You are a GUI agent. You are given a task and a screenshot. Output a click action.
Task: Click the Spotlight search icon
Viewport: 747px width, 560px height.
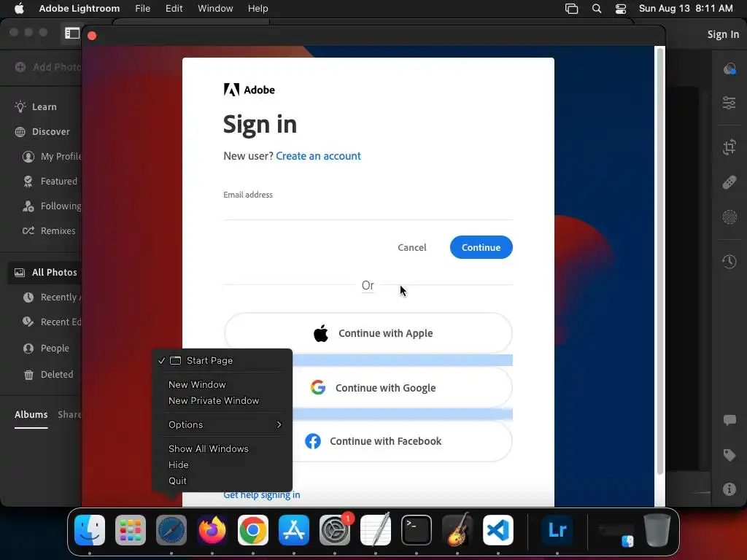(x=597, y=9)
